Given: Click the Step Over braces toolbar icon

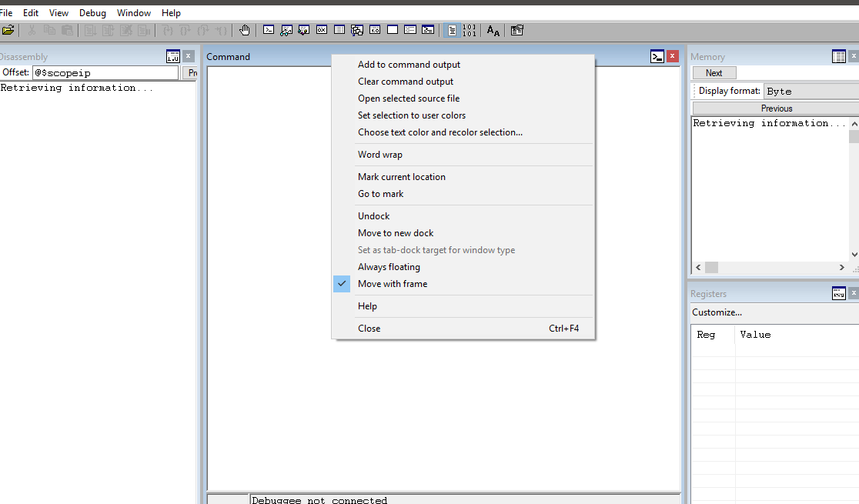Looking at the screenshot, I should (x=186, y=30).
